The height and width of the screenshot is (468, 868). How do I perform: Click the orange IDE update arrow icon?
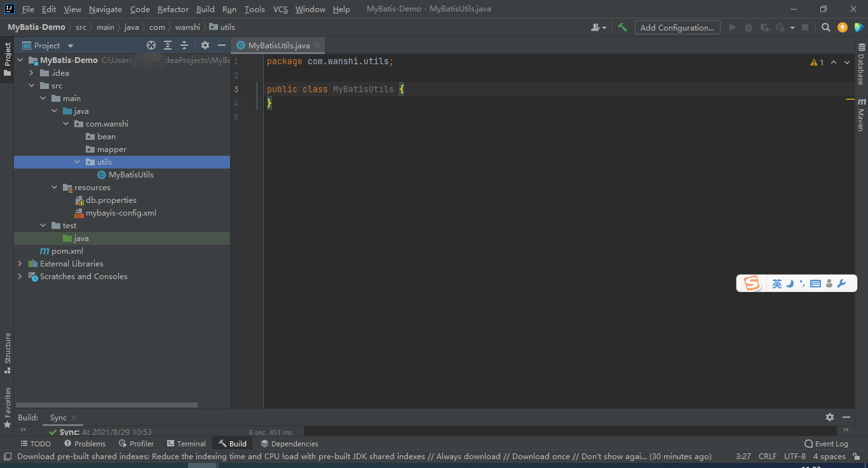(x=843, y=27)
